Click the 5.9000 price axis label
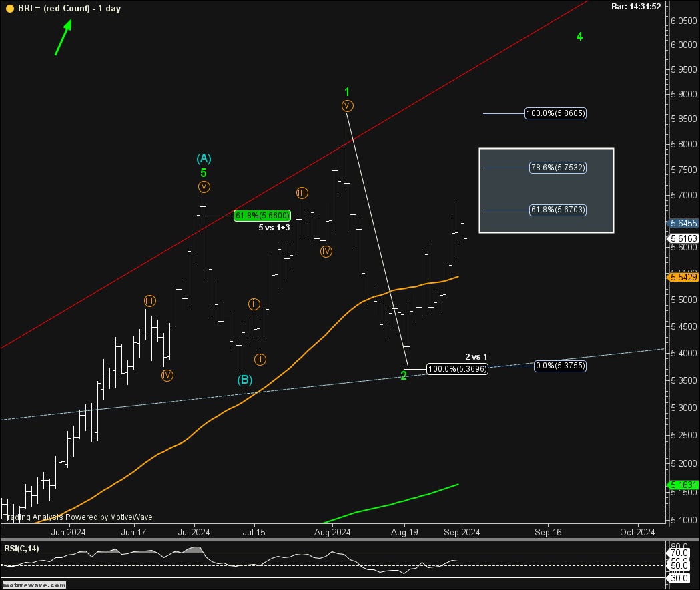Image resolution: width=700 pixels, height=590 pixels. [x=684, y=94]
